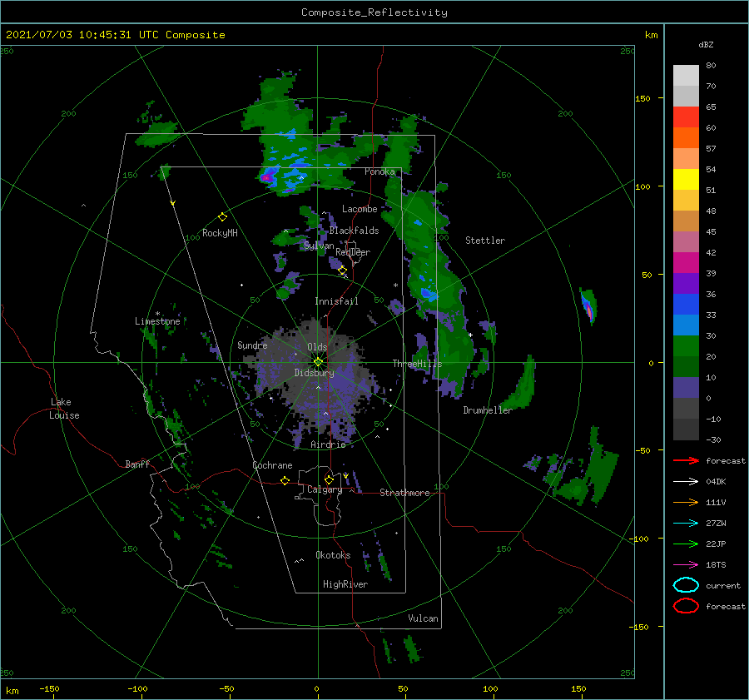749x700 pixels.
Task: Select the Innisfail label
Action: pyautogui.click(x=336, y=301)
